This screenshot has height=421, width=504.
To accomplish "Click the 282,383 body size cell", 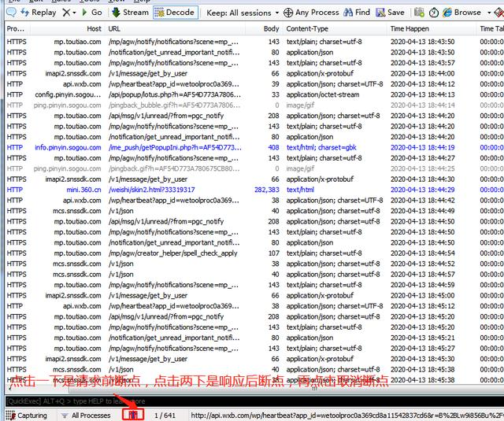I will 266,190.
